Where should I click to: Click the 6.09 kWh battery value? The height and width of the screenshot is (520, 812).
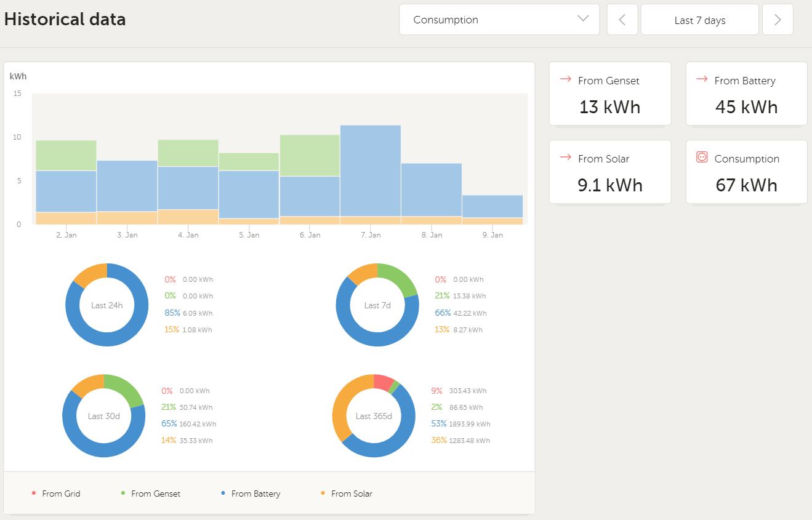(x=198, y=313)
